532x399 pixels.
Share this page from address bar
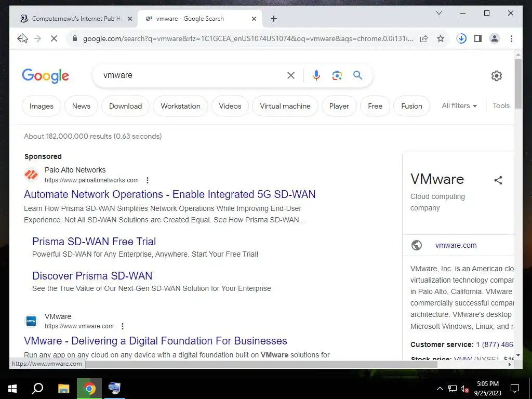[424, 38]
